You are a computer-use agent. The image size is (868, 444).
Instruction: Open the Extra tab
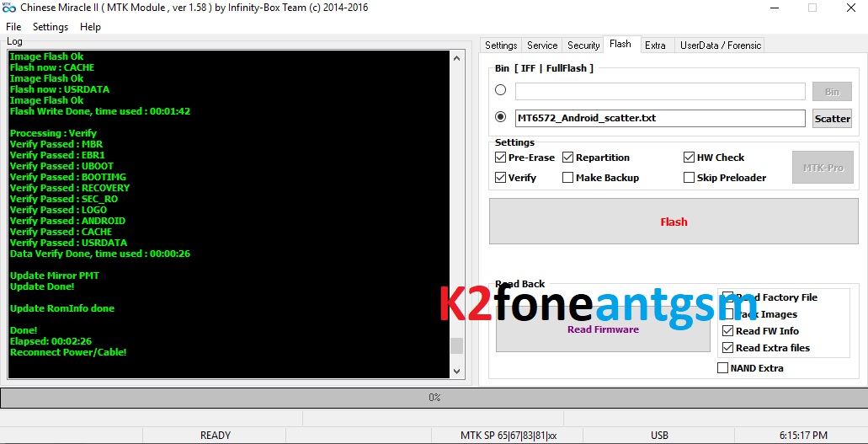[x=656, y=45]
